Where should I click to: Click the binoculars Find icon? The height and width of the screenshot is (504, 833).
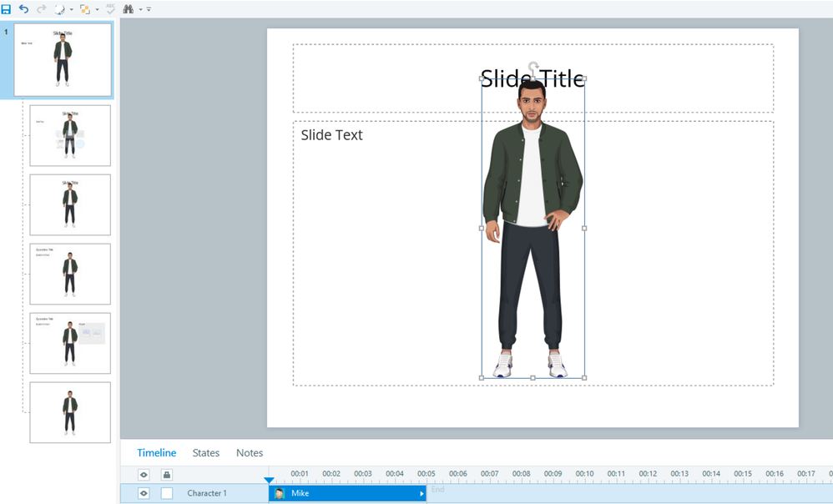click(129, 8)
